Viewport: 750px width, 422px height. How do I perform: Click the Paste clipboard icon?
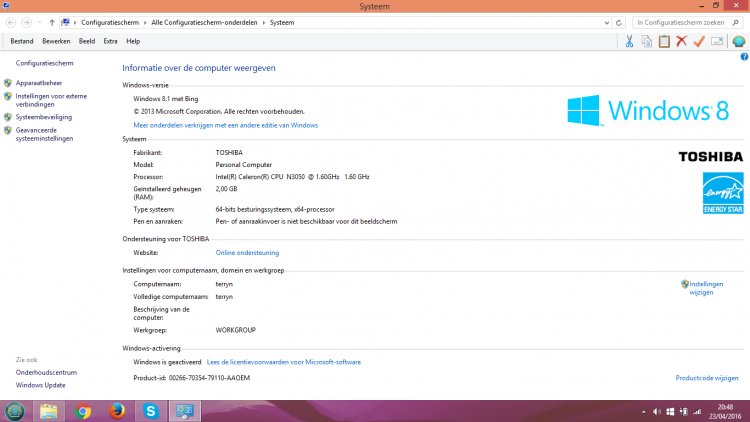(x=664, y=41)
